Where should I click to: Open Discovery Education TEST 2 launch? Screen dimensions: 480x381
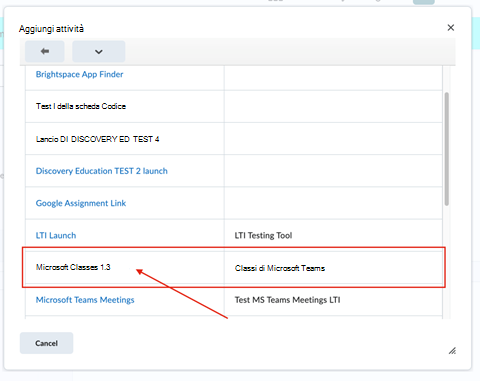102,171
